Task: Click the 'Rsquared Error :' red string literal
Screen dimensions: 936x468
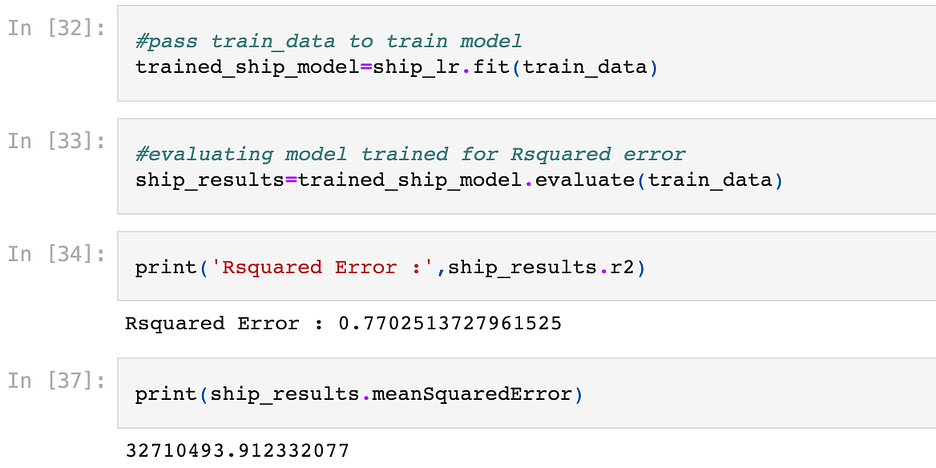Action: pyautogui.click(x=329, y=267)
